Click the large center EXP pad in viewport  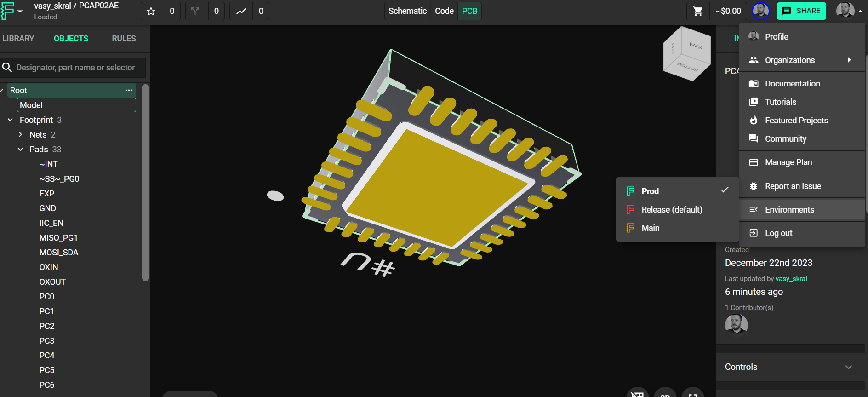436,188
